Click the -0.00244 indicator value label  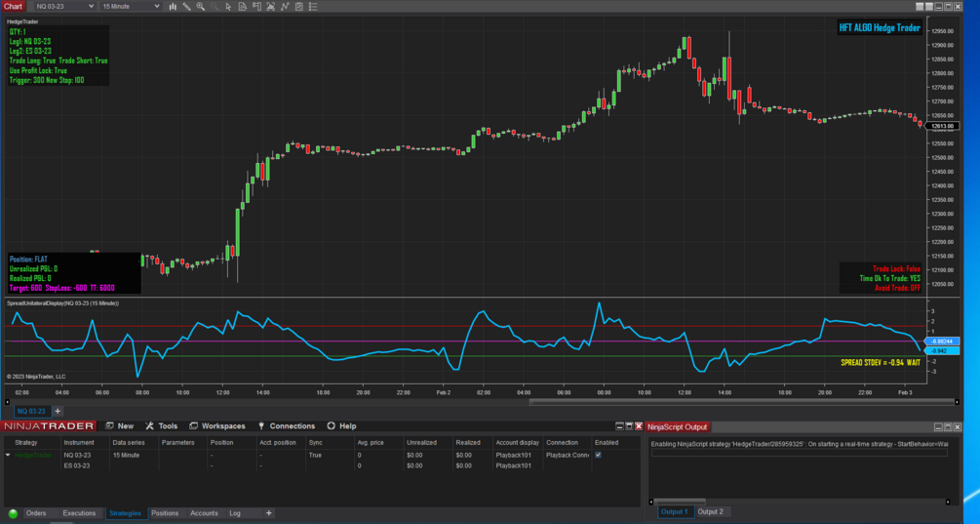pyautogui.click(x=942, y=342)
